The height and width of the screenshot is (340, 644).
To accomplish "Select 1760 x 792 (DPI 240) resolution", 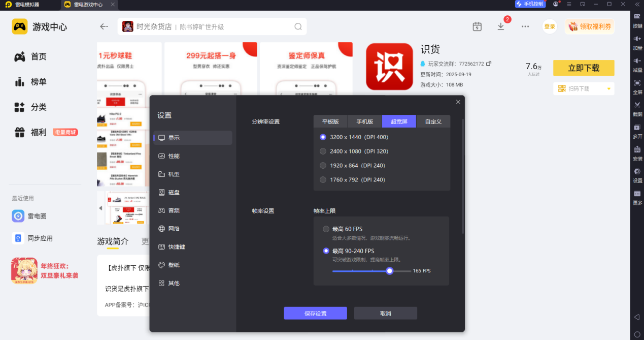I will [x=323, y=179].
